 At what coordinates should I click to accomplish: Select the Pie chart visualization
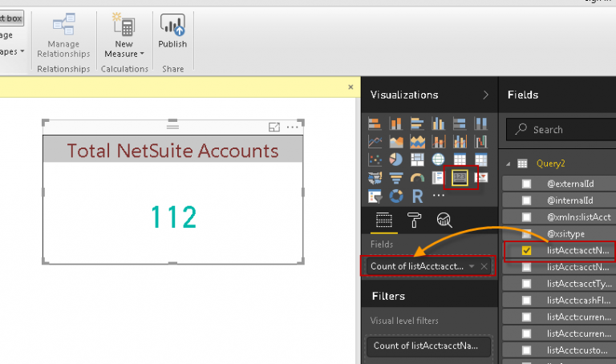click(396, 160)
